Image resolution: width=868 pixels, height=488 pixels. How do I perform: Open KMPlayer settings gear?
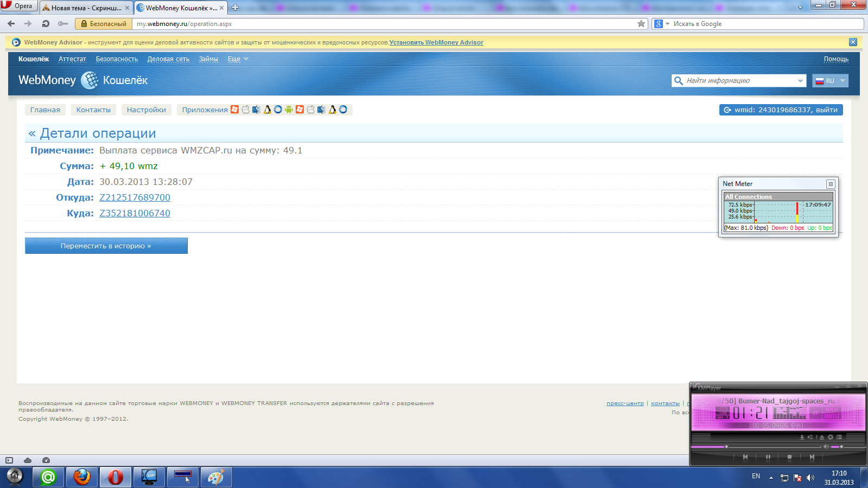click(830, 437)
